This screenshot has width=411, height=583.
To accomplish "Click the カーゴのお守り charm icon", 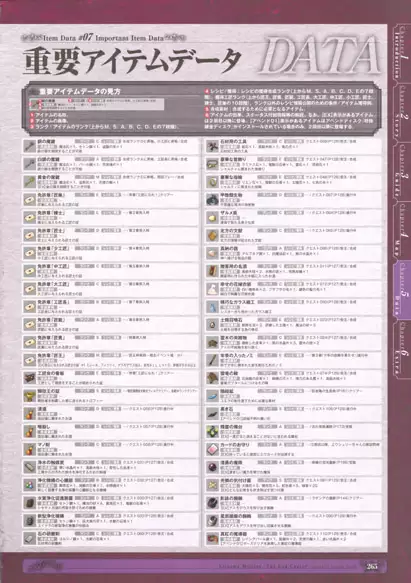I will click(212, 450).
